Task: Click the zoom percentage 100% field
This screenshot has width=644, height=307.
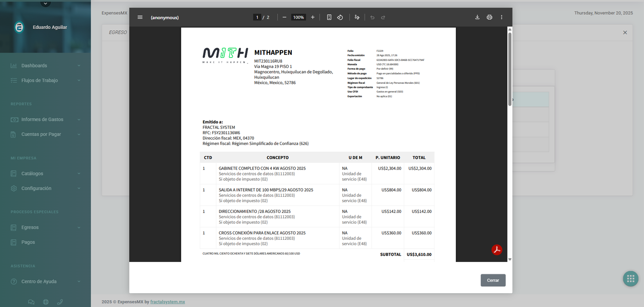Action: point(298,17)
